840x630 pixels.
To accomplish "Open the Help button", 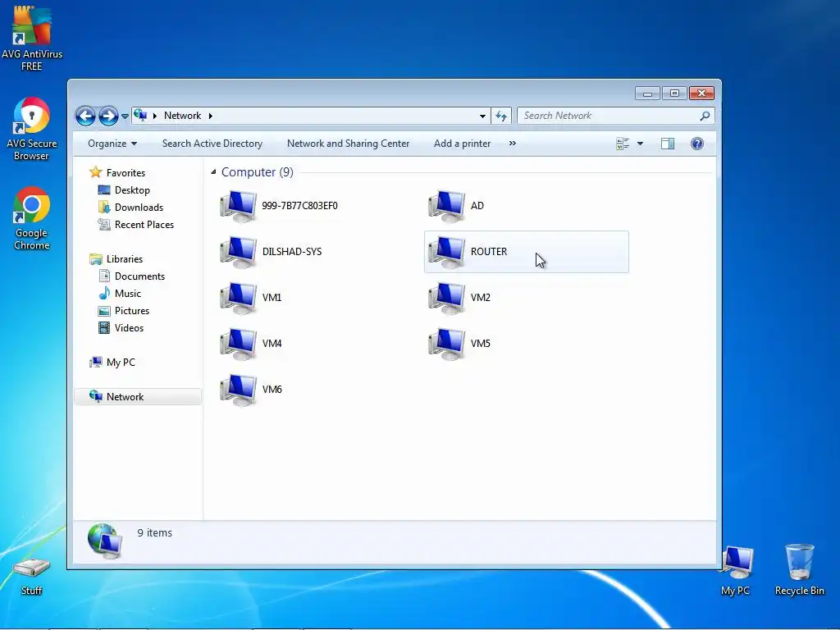I will (697, 144).
